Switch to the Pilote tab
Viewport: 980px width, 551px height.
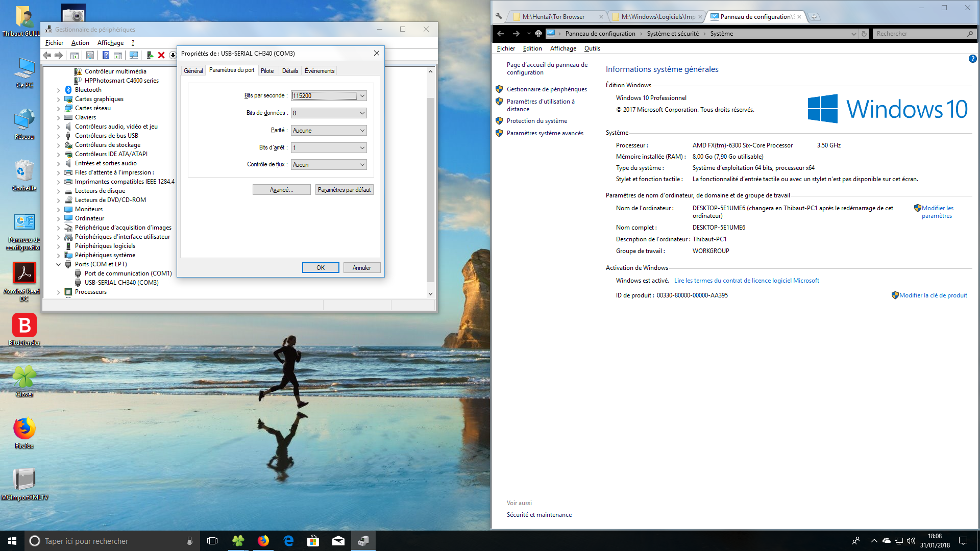tap(267, 71)
